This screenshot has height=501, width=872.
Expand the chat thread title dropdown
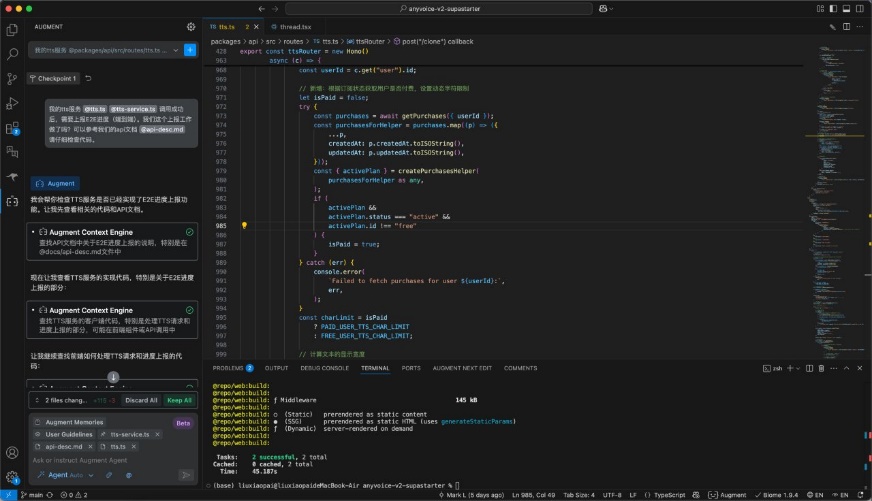(x=173, y=49)
